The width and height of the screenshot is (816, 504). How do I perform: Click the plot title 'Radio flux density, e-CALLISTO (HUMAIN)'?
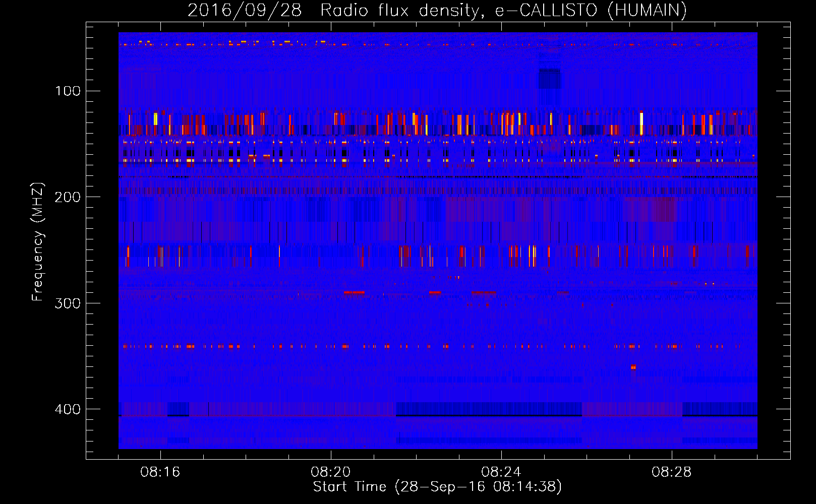coord(503,10)
